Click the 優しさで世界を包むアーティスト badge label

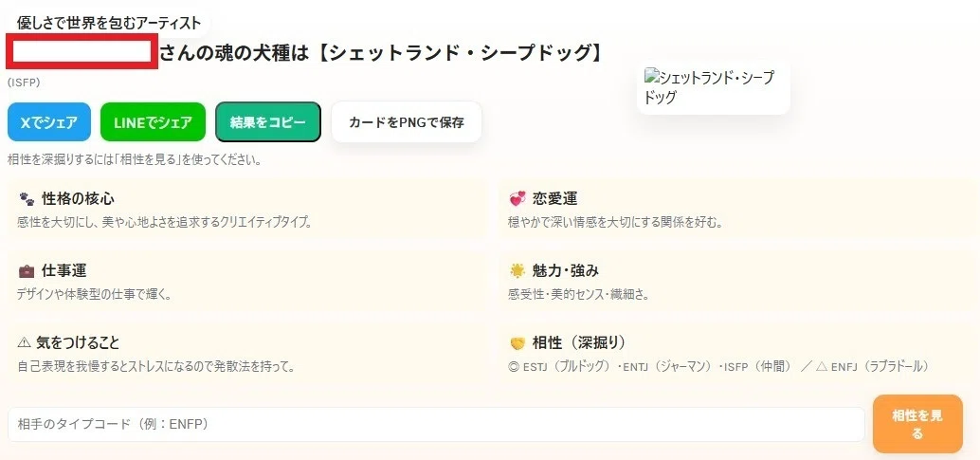click(109, 24)
